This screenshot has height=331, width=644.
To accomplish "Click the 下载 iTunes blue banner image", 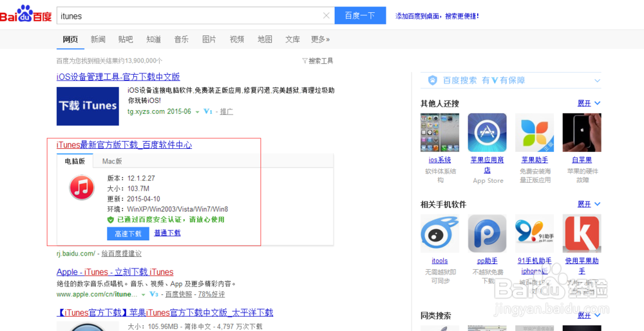I will pos(88,106).
